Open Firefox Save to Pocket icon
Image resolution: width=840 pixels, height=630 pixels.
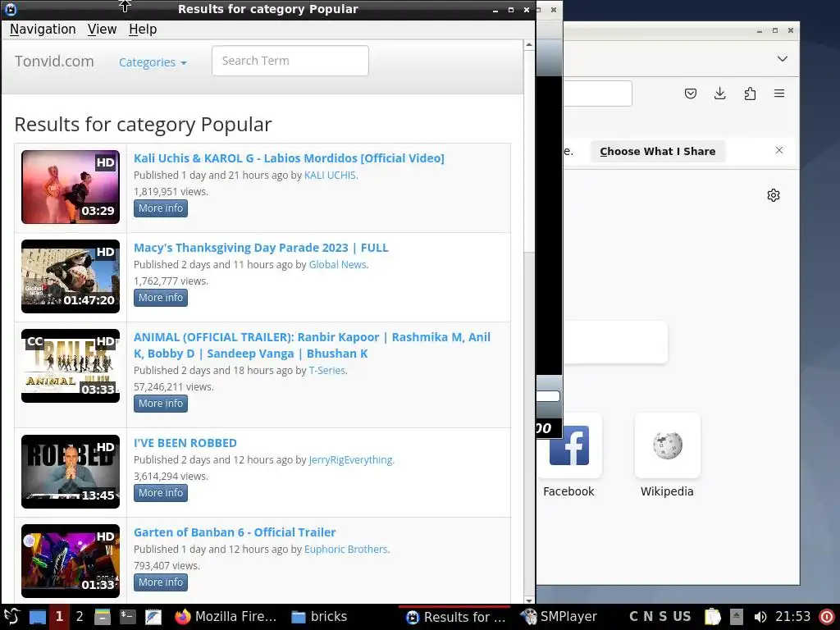point(691,94)
